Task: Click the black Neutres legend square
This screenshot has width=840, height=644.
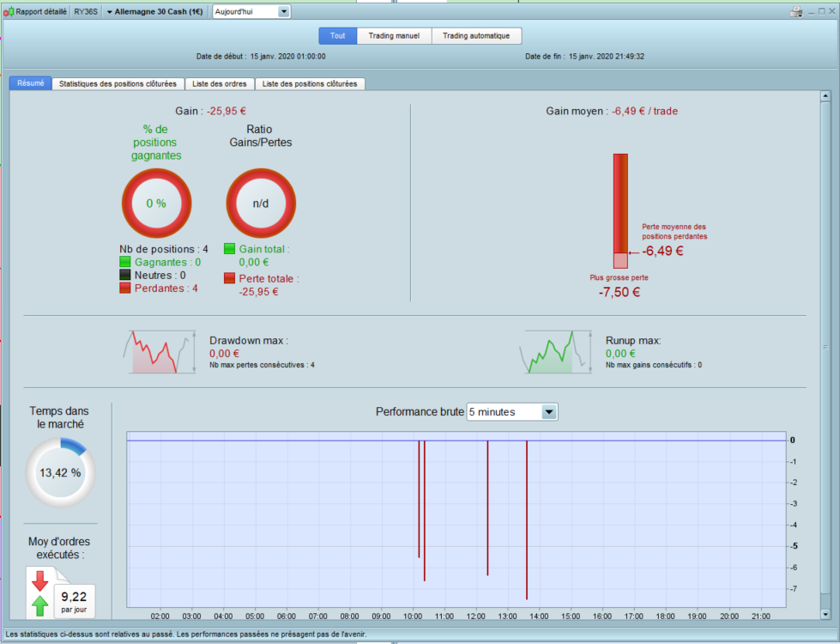Action: [124, 275]
